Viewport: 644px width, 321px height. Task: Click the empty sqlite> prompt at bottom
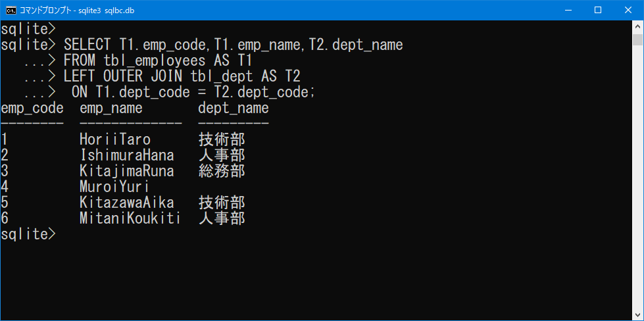point(28,234)
